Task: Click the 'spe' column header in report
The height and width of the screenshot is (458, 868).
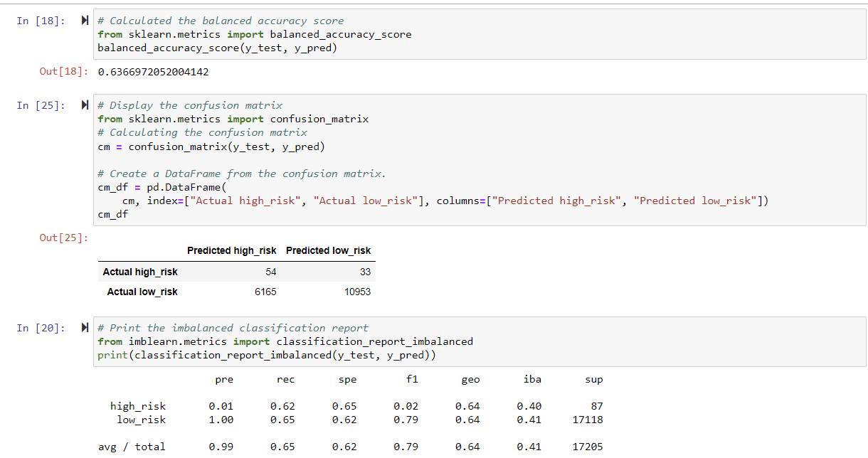Action: pos(347,380)
